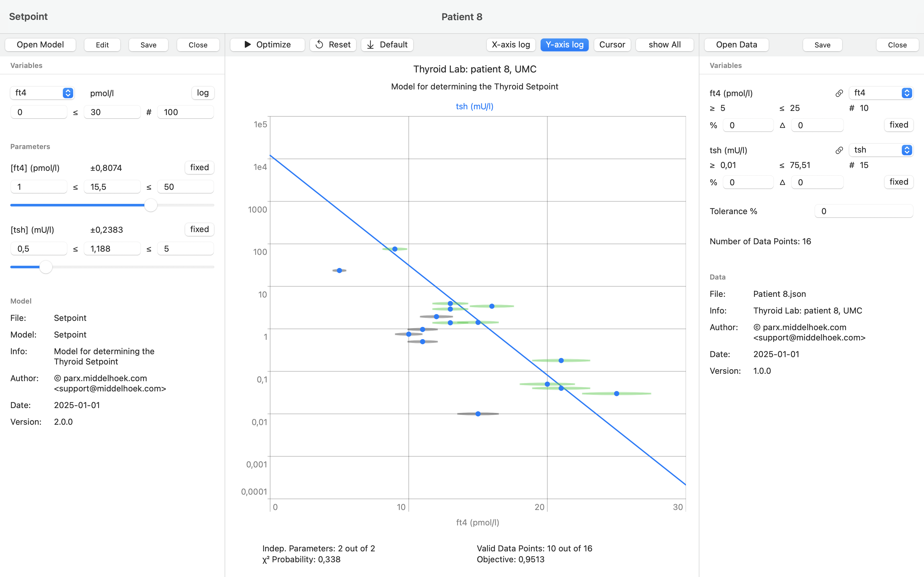
Task: Click the Tolerance % input field
Action: pyautogui.click(x=864, y=212)
